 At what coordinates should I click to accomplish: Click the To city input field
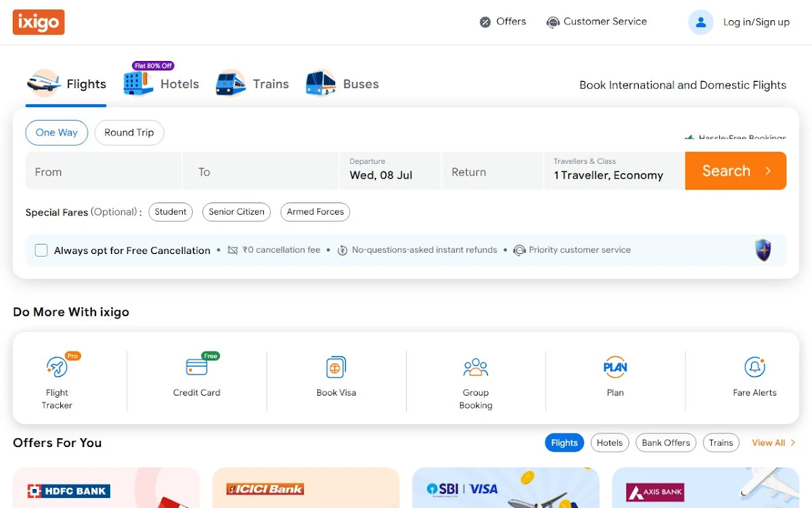pos(261,171)
